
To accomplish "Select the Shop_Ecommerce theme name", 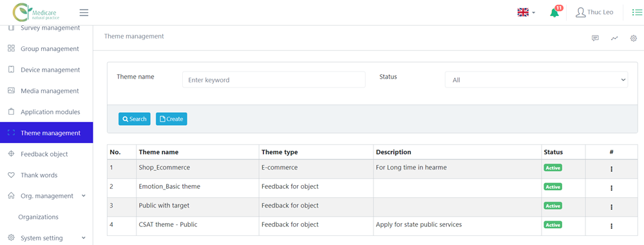I will point(164,167).
